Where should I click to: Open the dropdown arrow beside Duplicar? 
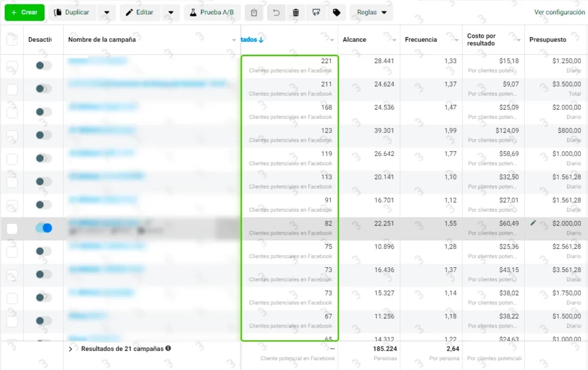click(x=106, y=12)
